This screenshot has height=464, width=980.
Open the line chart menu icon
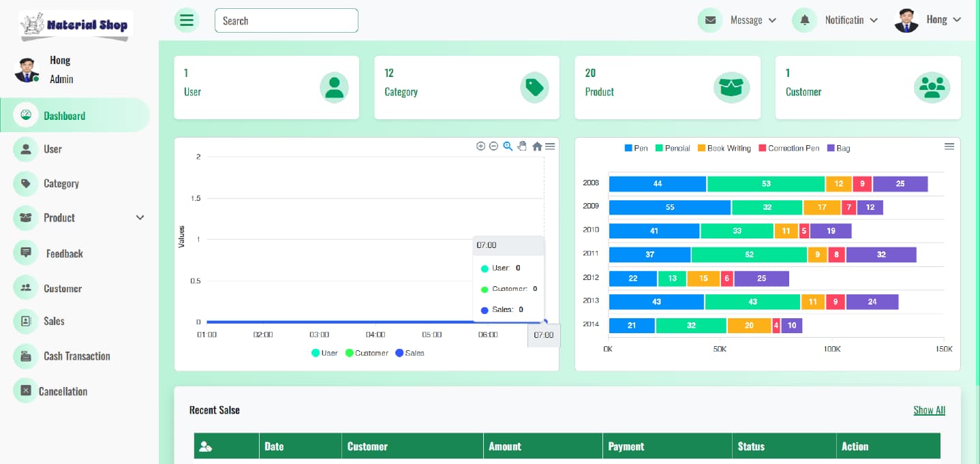(x=550, y=146)
